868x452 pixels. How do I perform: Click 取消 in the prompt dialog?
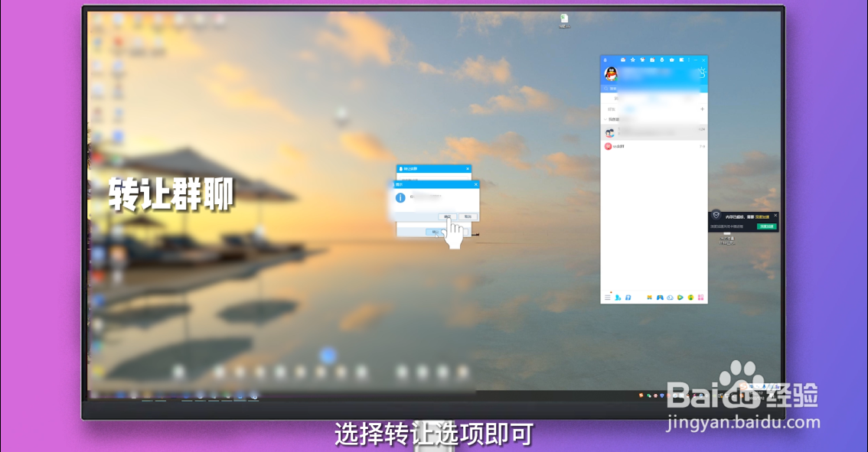coord(468,216)
